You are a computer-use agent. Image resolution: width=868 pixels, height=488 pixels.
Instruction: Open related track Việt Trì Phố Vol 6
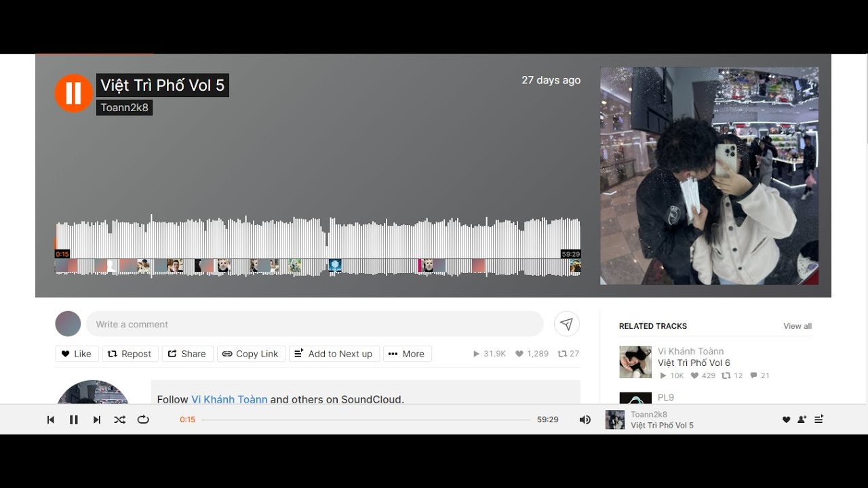click(694, 363)
